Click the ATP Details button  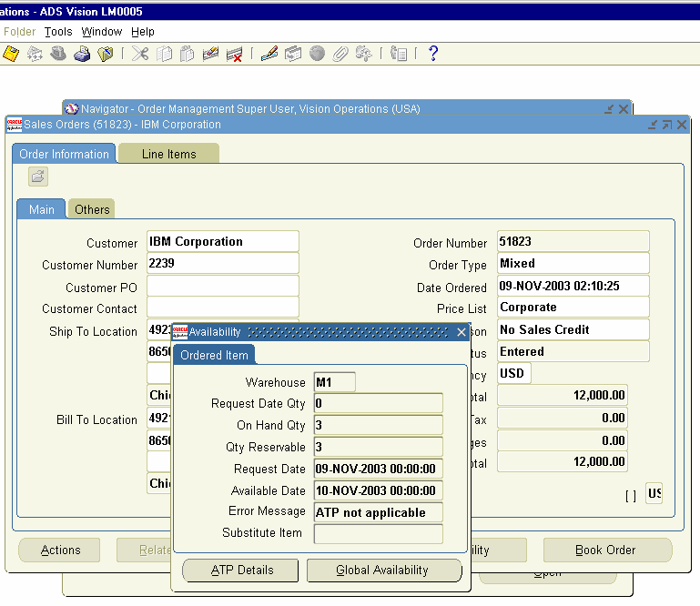pyautogui.click(x=240, y=571)
